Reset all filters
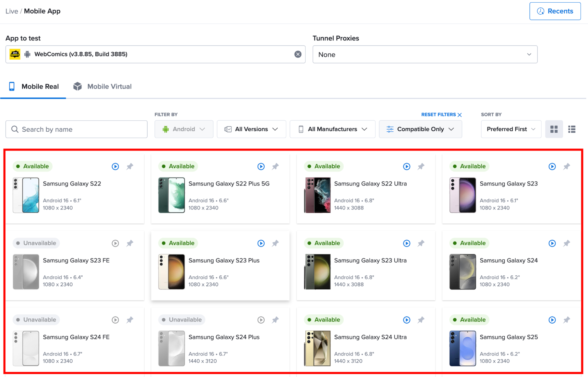The width and height of the screenshot is (588, 377). click(x=442, y=115)
